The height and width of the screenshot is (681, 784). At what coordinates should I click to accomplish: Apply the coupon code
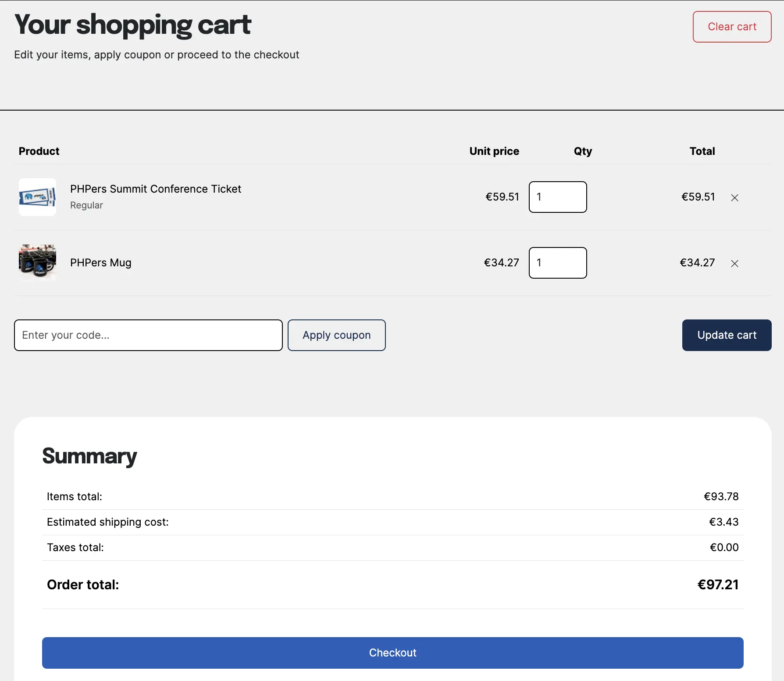tap(336, 335)
